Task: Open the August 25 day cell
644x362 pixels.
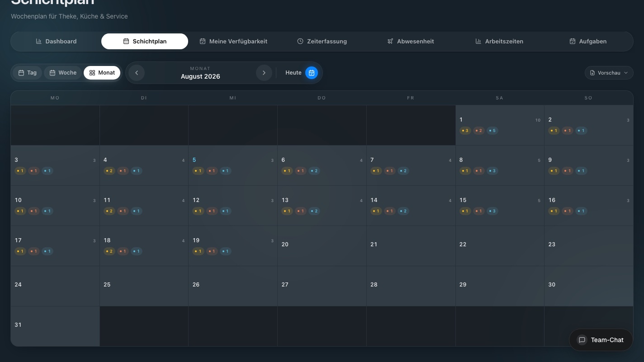Action: pos(144,286)
